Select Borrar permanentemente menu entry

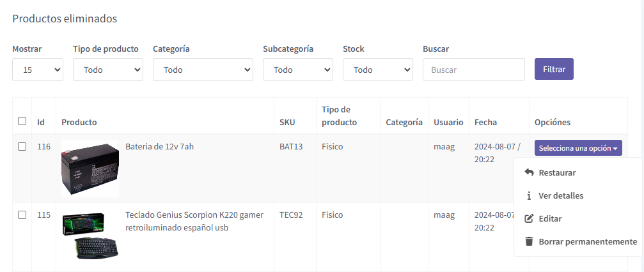[588, 241]
